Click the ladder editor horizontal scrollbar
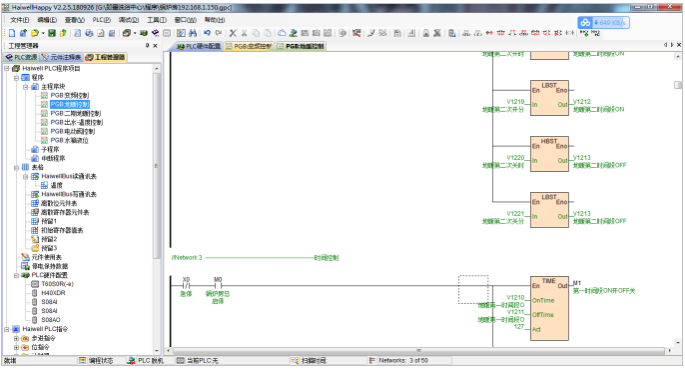This screenshot has height=370, width=685. [x=419, y=350]
